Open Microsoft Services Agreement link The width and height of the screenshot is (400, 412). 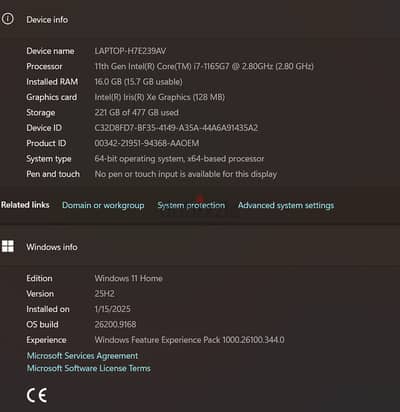[x=82, y=356]
